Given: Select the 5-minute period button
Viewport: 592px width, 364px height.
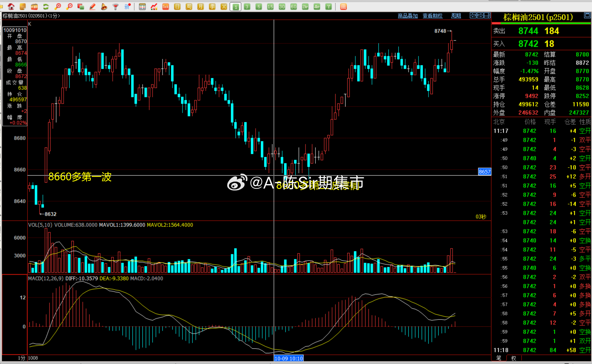Looking at the screenshot, I should tap(259, 7).
